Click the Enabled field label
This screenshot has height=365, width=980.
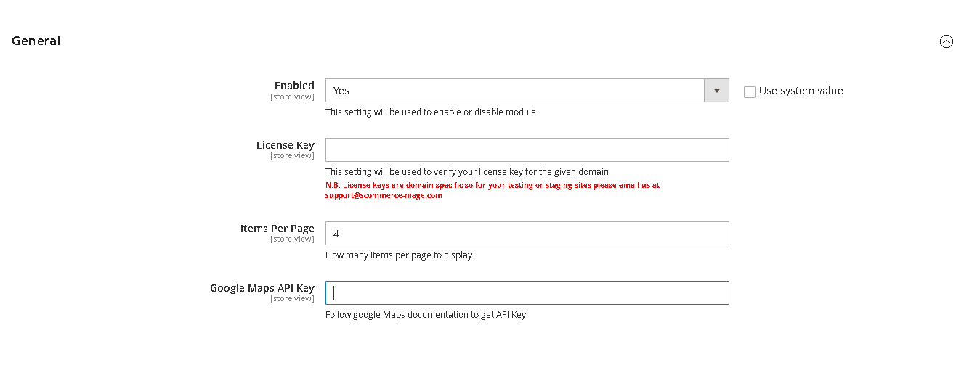(x=294, y=86)
